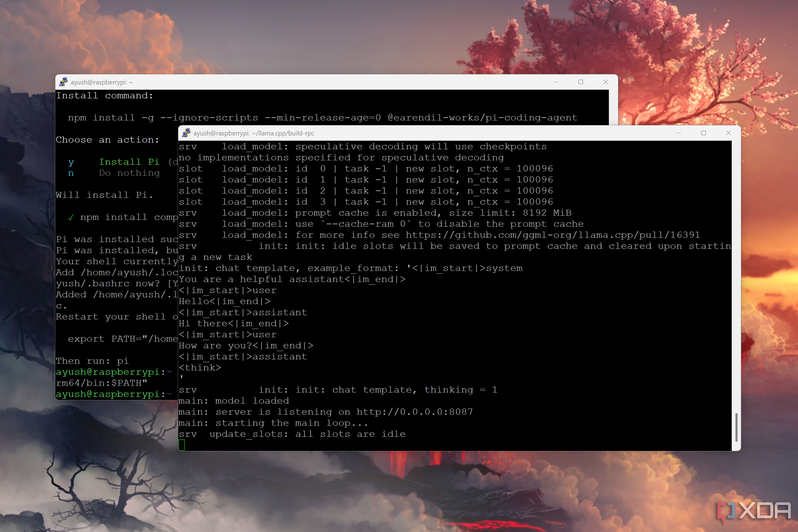Image resolution: width=798 pixels, height=532 pixels.
Task: Close the back ayush@raspberrypi: ~ window
Action: (605, 82)
